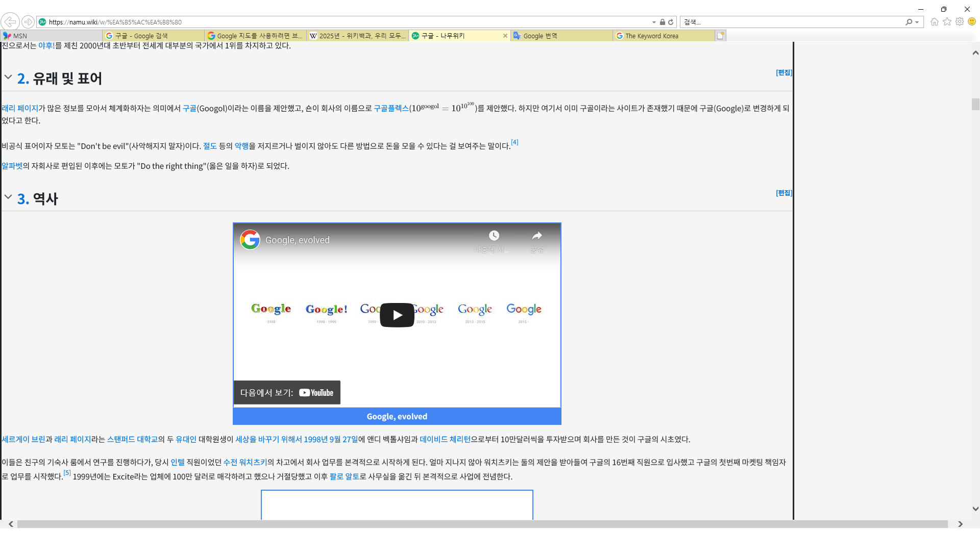Viewport: 980px width, 557px height.
Task: Click the Refresh page icon in address bar
Action: click(x=671, y=22)
